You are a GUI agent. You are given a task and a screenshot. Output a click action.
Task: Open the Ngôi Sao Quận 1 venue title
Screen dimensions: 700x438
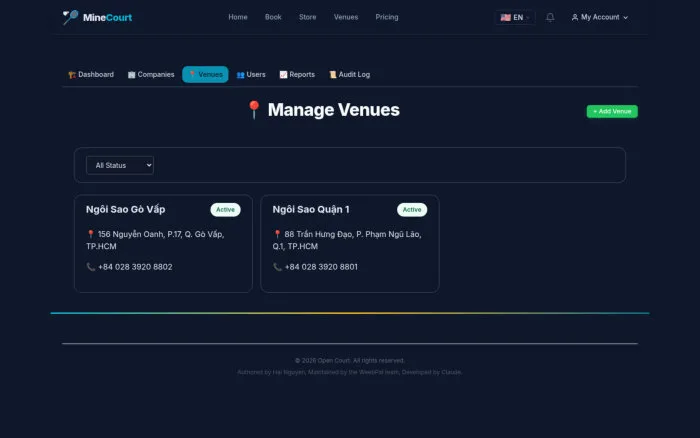pos(311,209)
